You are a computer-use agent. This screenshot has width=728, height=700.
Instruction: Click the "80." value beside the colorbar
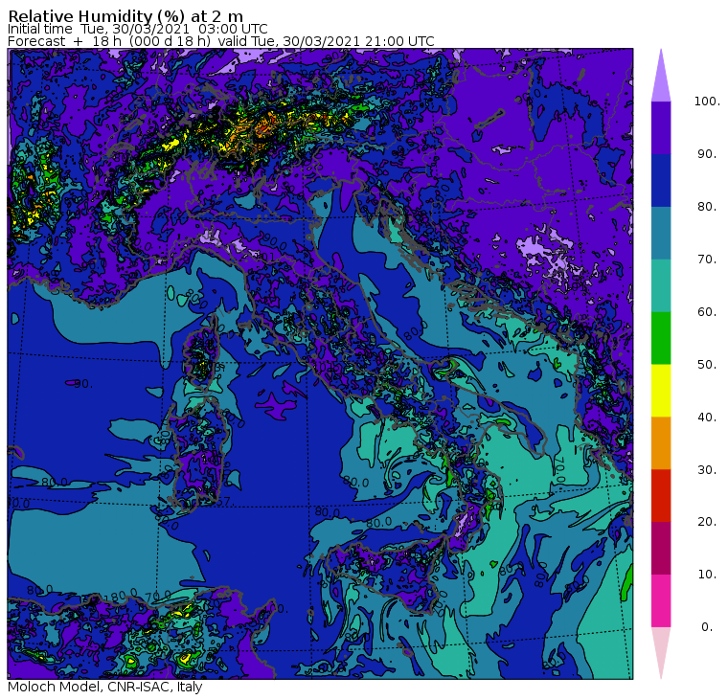pos(707,207)
